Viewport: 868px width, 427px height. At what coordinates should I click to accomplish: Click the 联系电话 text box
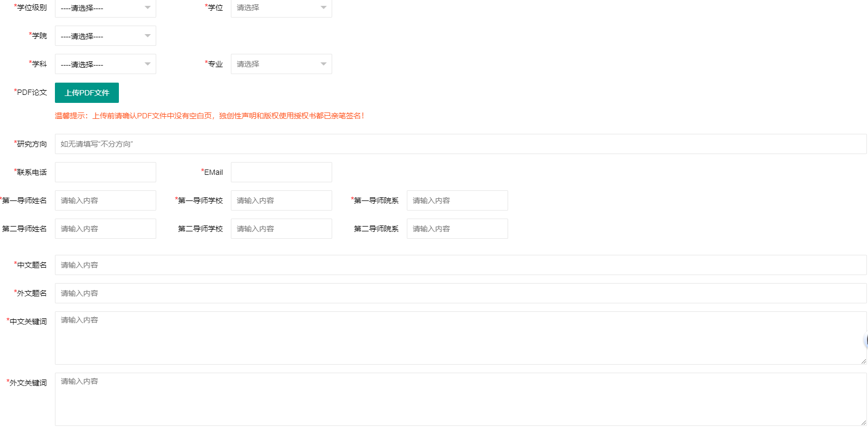tap(105, 172)
